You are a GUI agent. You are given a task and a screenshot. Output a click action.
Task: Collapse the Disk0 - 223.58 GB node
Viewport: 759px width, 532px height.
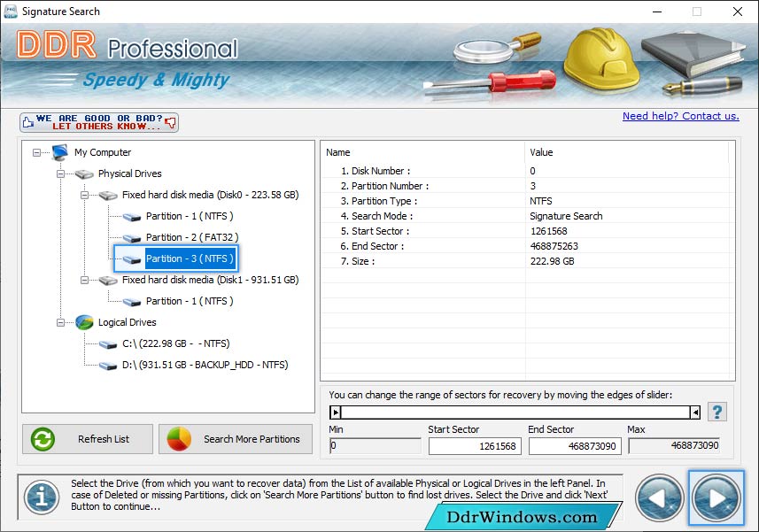(84, 196)
